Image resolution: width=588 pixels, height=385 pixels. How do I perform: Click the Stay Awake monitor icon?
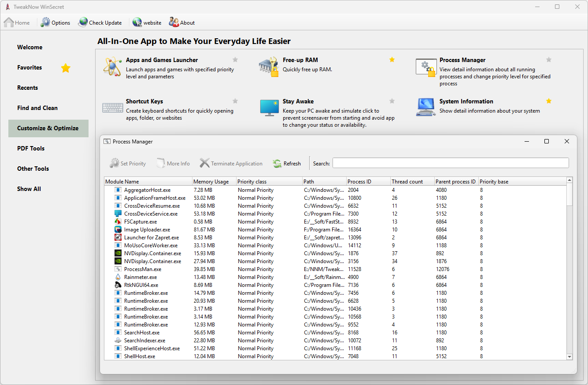tap(269, 108)
